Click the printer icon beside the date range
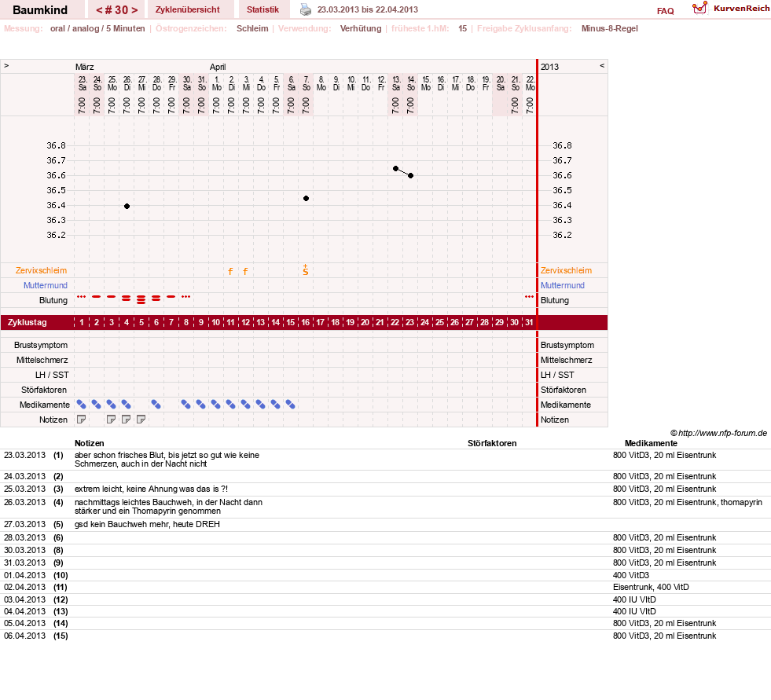Screen dimensions: 771x700 306,9
